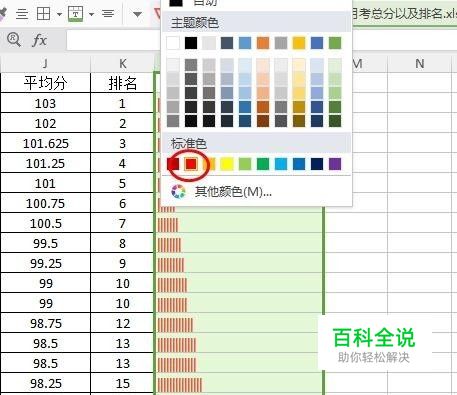
Task: Select the bright red standard color swatch
Action: click(x=191, y=164)
